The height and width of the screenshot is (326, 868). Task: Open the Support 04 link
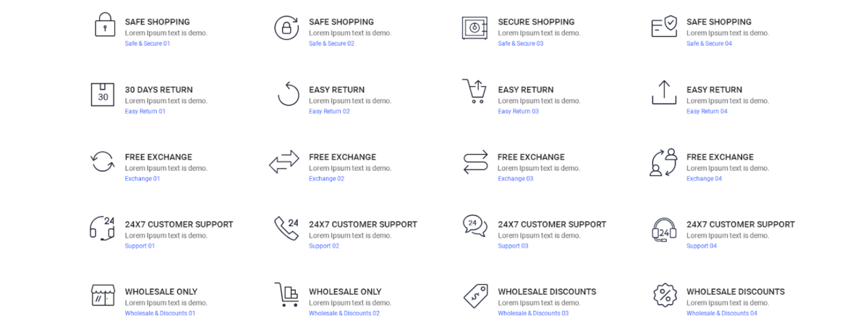pos(702,246)
